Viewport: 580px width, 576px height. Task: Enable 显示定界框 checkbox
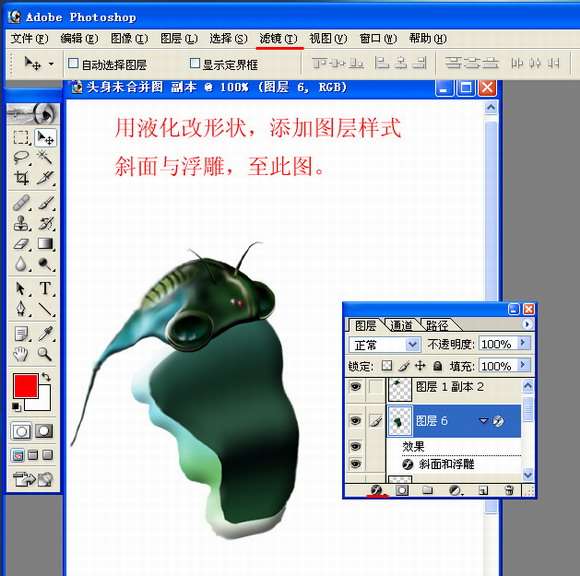tap(195, 63)
